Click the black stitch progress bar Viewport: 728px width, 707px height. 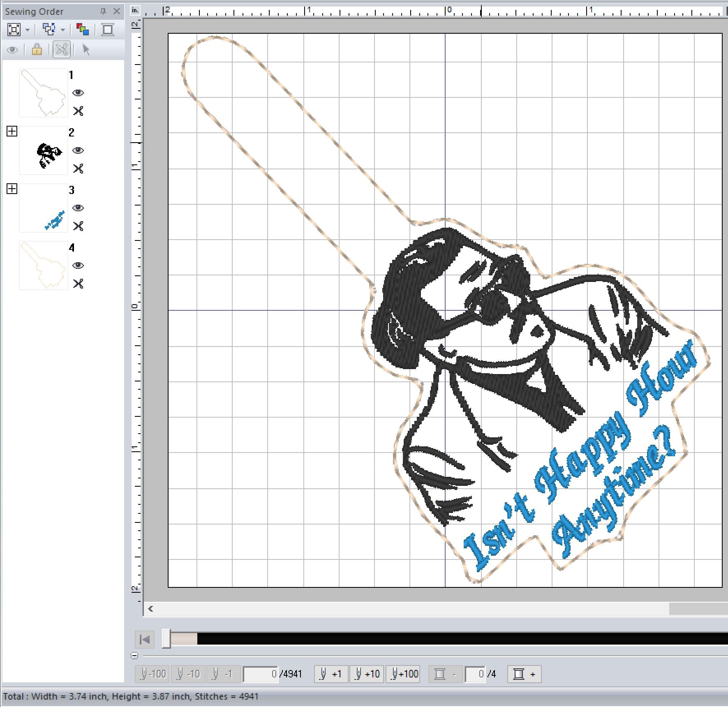[462, 639]
